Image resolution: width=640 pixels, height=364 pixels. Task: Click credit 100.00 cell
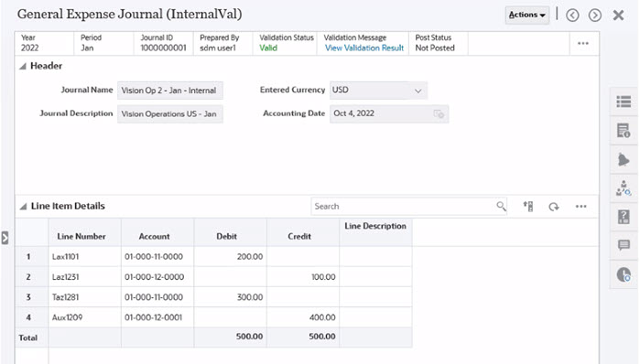[303, 277]
